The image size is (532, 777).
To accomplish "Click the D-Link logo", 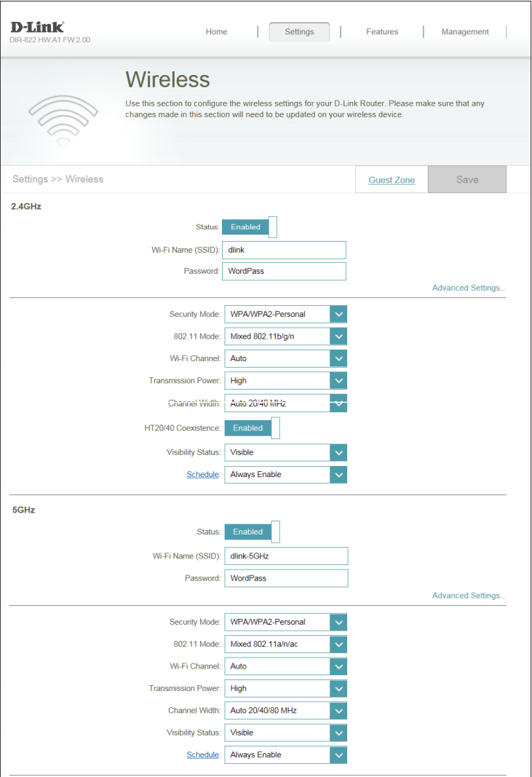I will pyautogui.click(x=37, y=27).
